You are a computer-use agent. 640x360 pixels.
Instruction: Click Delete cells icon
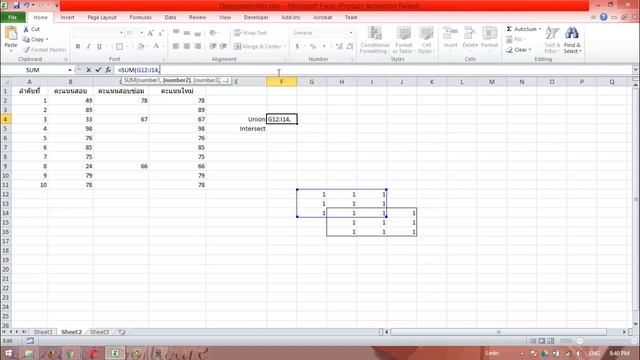coord(470,33)
